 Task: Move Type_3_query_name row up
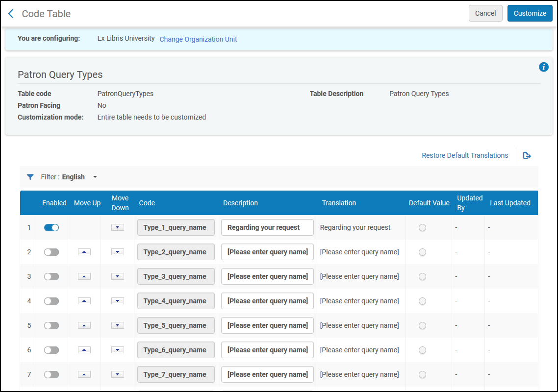(84, 276)
